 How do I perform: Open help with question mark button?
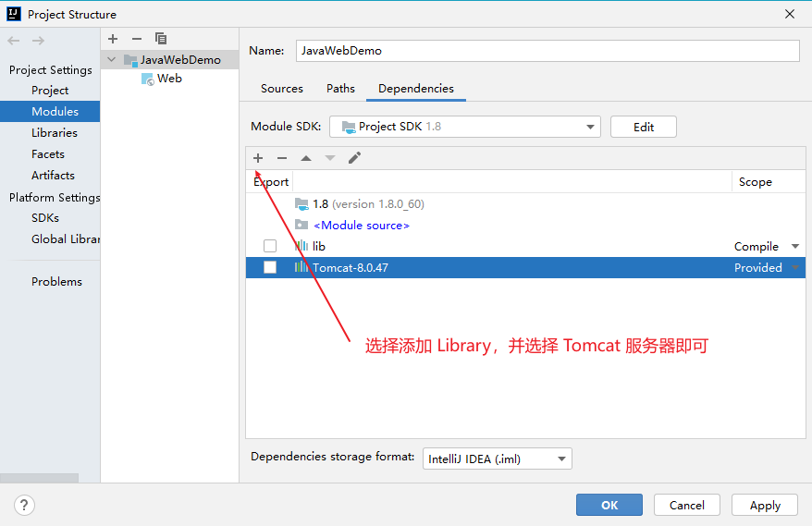24,505
